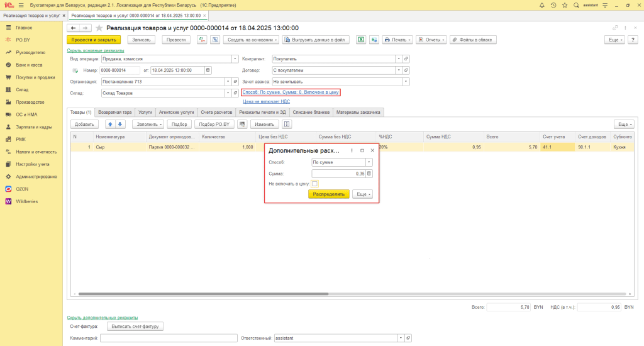Image resolution: width=644 pixels, height=346 pixels.
Task: Open Зарплата и кадры section
Action: click(34, 127)
